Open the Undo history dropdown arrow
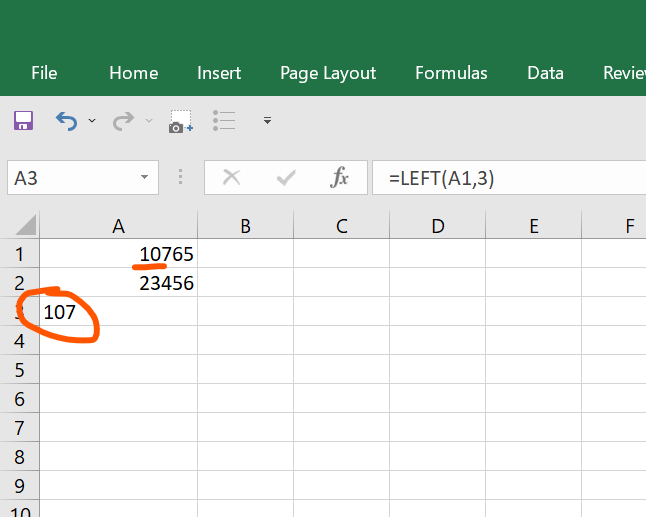The height and width of the screenshot is (517, 646). point(92,121)
